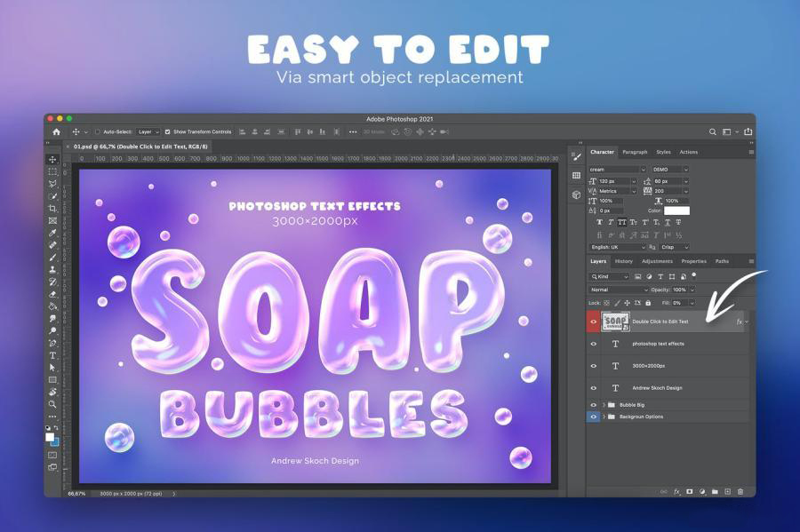Select the Horizontal Type tool
The width and height of the screenshot is (800, 532).
(x=52, y=355)
